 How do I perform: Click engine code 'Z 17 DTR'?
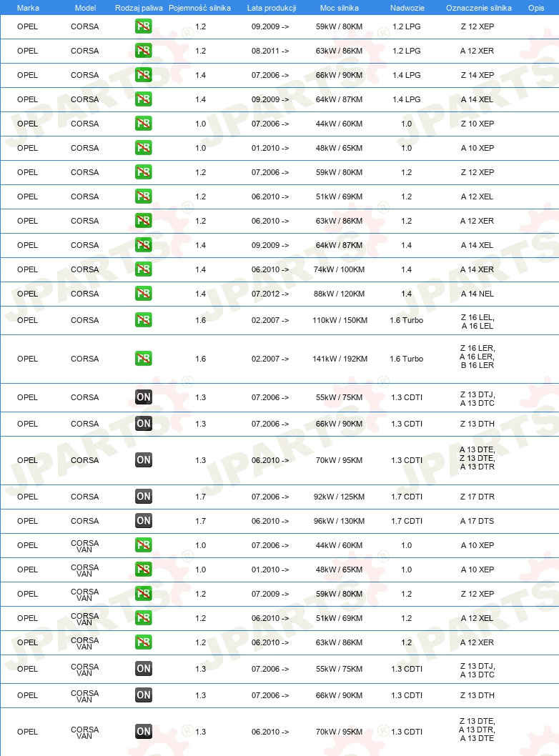click(477, 497)
